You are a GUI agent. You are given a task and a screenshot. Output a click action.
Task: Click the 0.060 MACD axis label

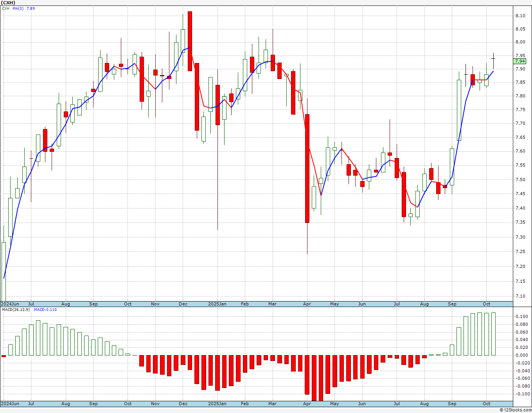521,332
